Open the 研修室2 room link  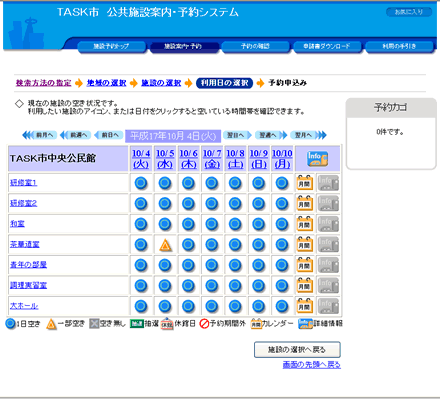click(23, 203)
